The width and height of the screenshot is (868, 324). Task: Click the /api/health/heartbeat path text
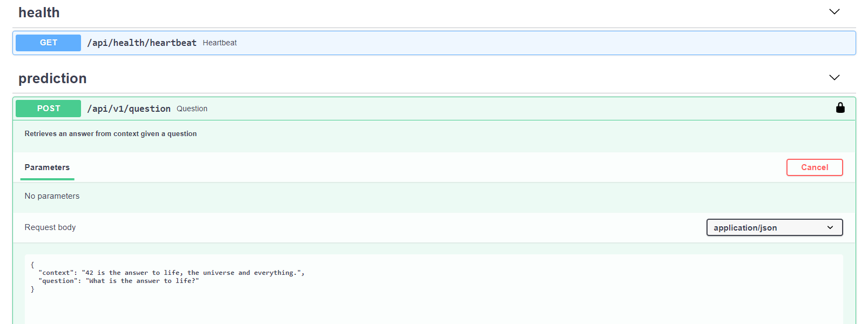[142, 43]
